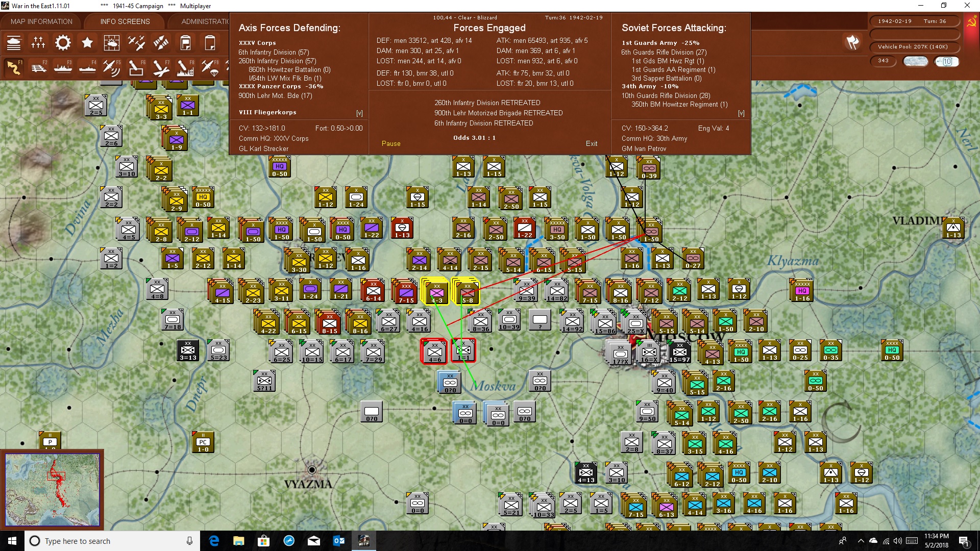The height and width of the screenshot is (551, 980).
Task: Toggle the blizzard weather indicator
Action: pos(916,61)
